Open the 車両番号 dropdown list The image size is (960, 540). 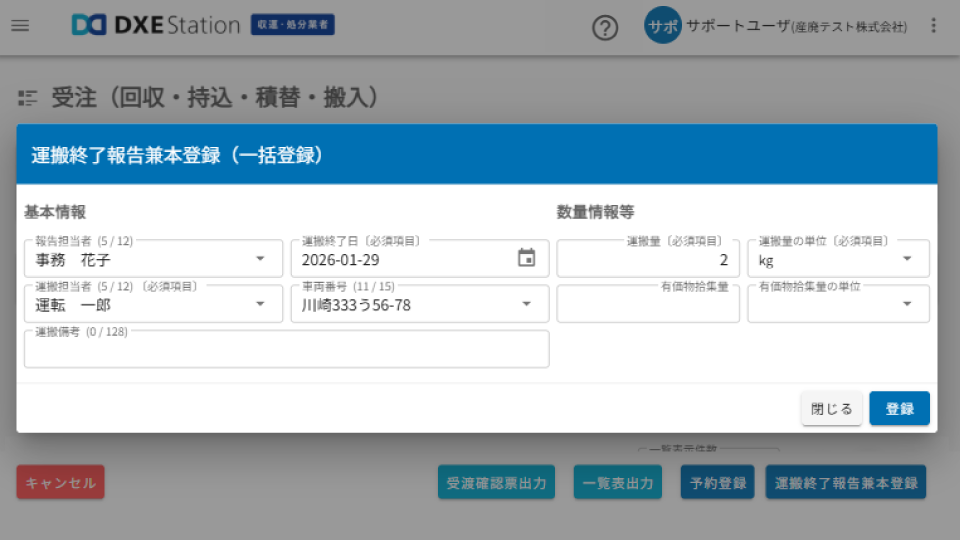tap(526, 304)
